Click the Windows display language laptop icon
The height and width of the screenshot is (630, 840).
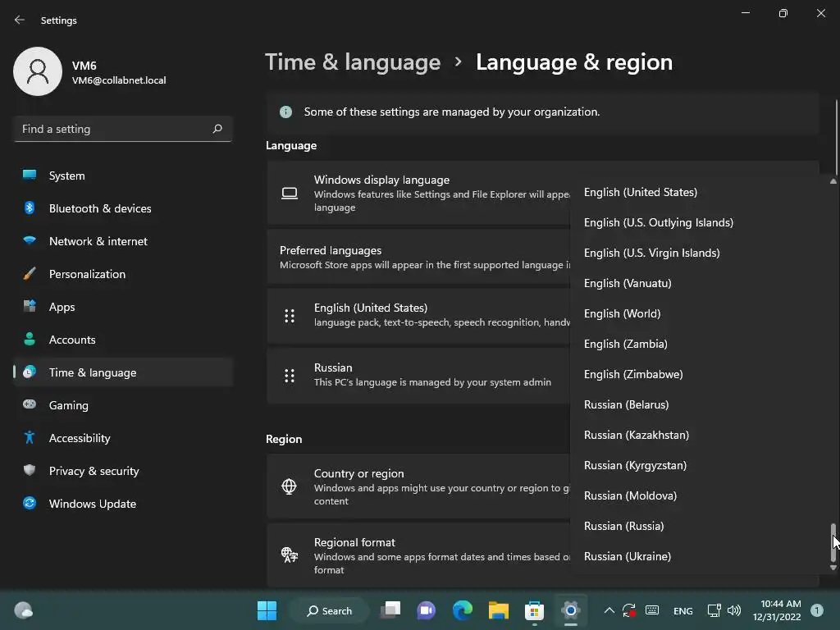point(290,194)
